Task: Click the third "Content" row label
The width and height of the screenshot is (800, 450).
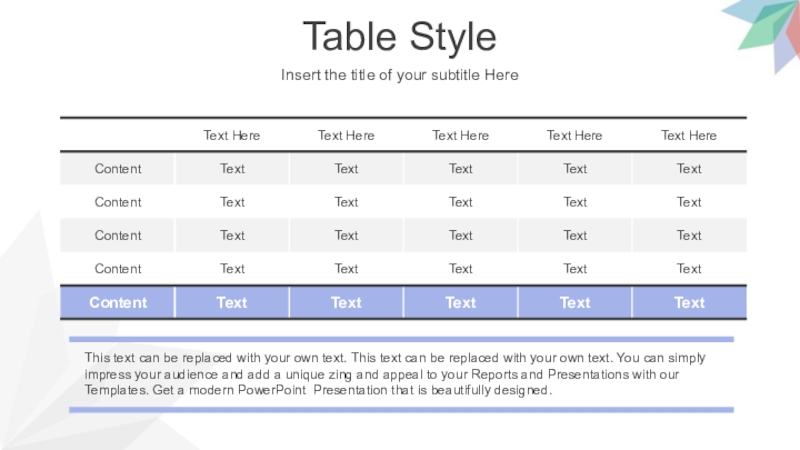Action: point(118,236)
